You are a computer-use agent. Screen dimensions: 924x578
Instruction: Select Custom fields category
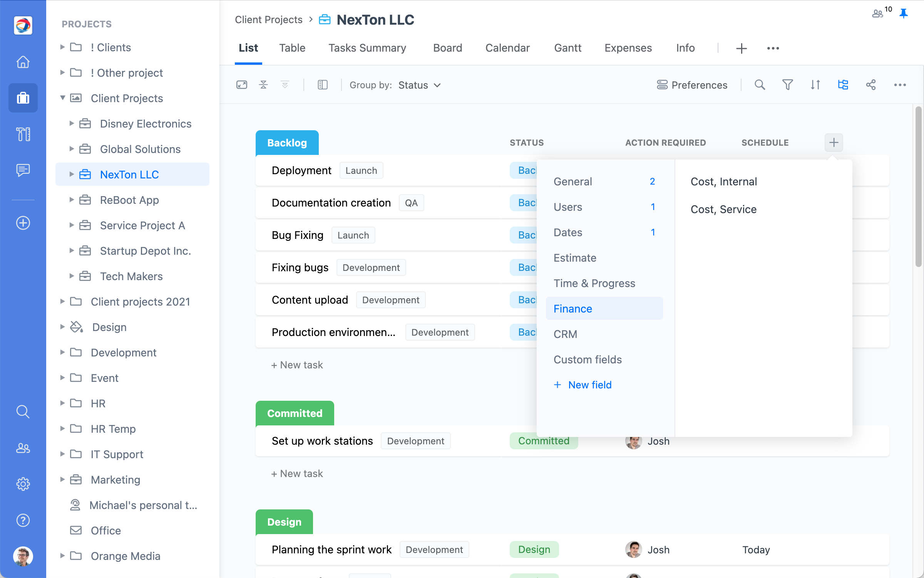604,360
